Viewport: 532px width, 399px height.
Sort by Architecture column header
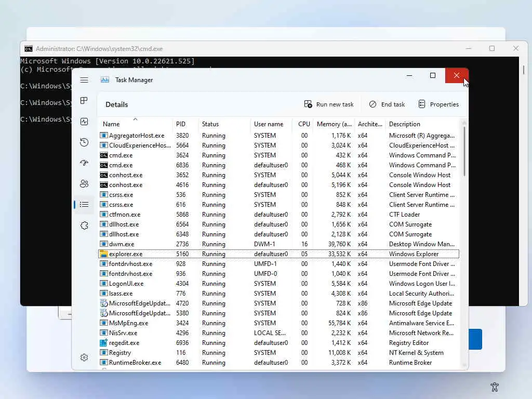click(370, 124)
